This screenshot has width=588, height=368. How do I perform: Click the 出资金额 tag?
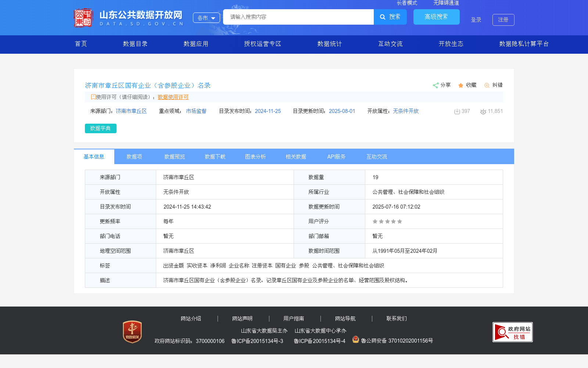tap(174, 266)
